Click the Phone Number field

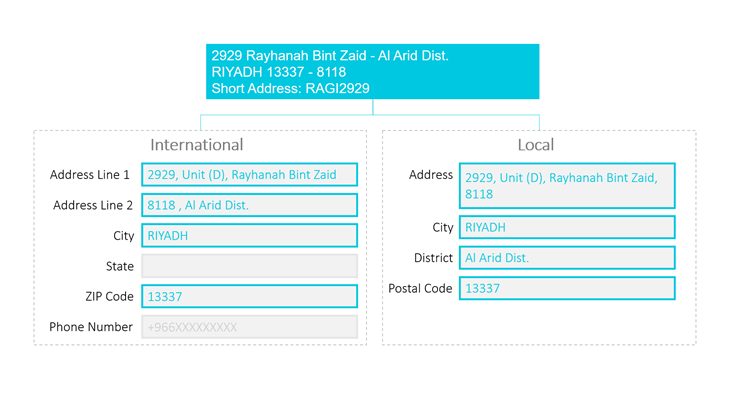pos(249,327)
